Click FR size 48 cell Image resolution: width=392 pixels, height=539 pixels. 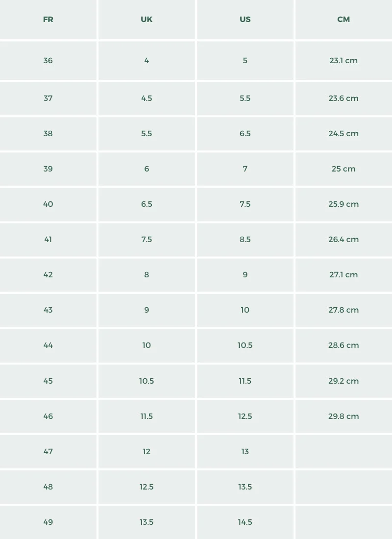pyautogui.click(x=48, y=487)
